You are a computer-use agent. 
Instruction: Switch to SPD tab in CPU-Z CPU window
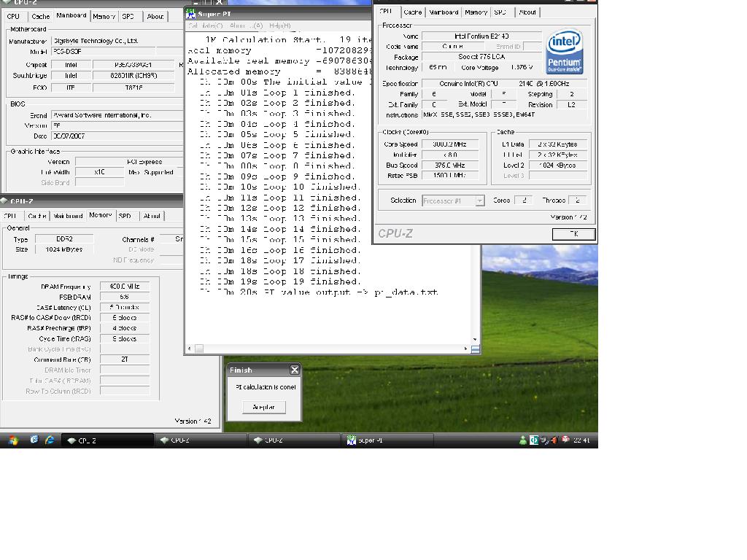500,12
